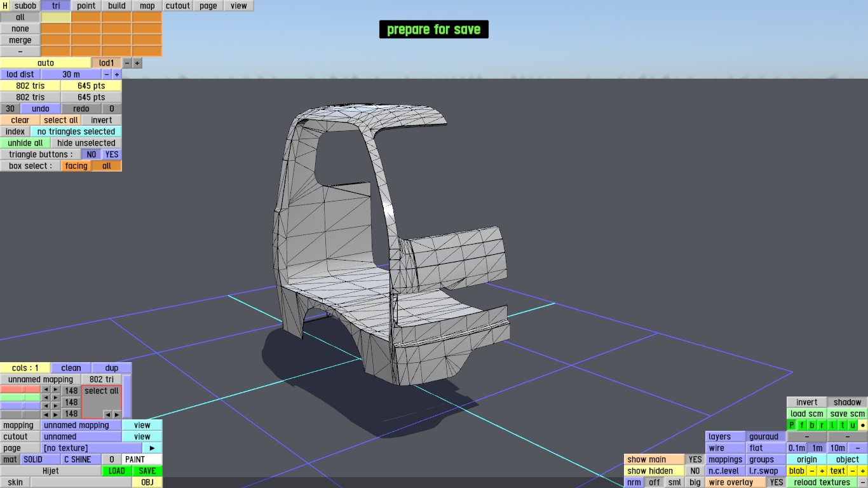The height and width of the screenshot is (488, 868).
Task: Decrease lod dist with the minus button
Action: [x=107, y=74]
